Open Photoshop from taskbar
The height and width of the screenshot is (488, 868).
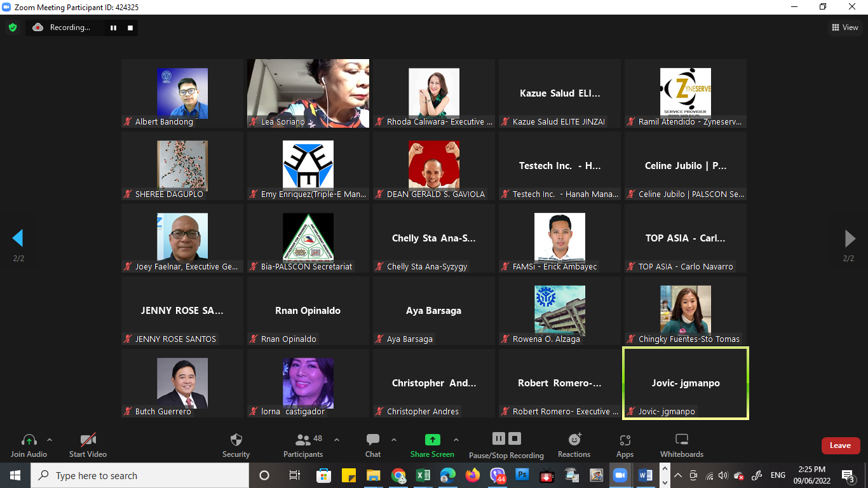click(522, 475)
